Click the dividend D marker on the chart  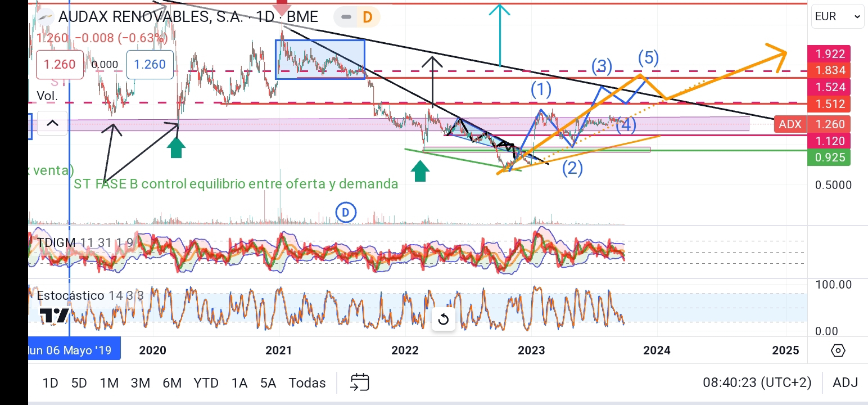coord(346,213)
